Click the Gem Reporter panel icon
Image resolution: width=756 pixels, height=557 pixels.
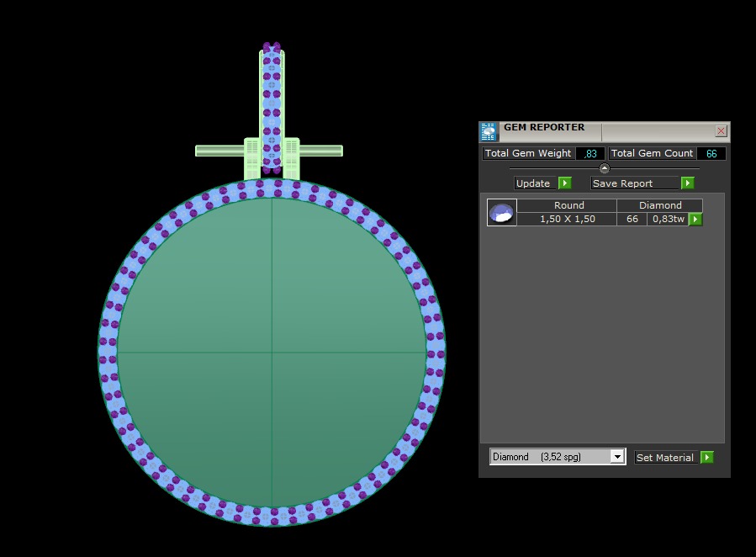click(489, 131)
